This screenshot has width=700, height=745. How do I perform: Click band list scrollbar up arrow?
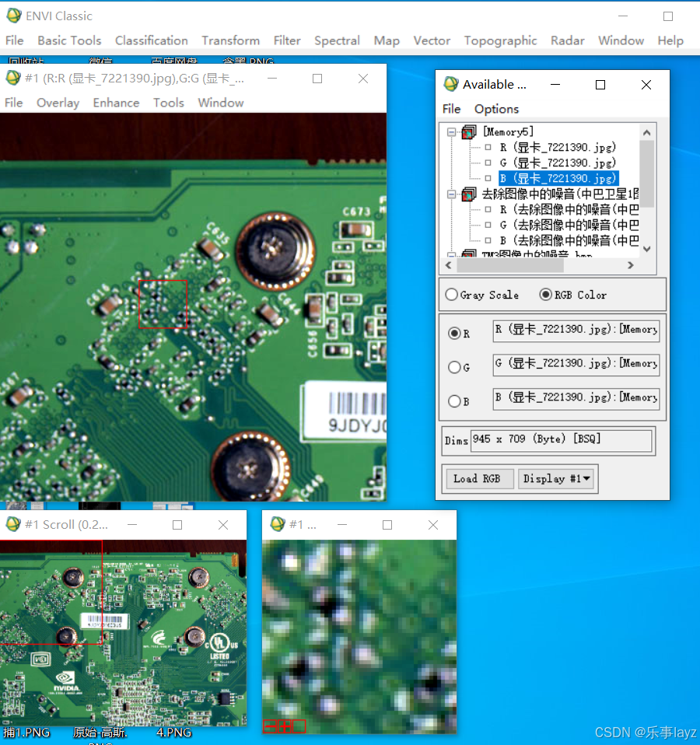(x=647, y=133)
